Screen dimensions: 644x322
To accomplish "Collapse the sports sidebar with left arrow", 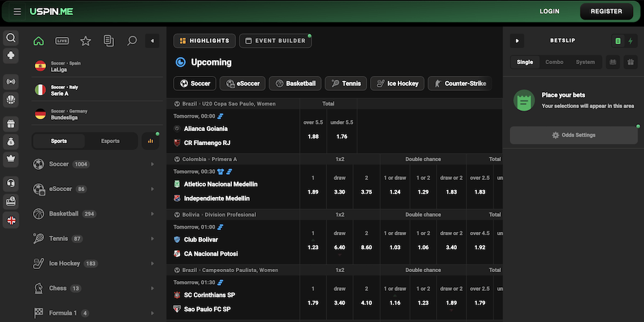I will [x=152, y=41].
